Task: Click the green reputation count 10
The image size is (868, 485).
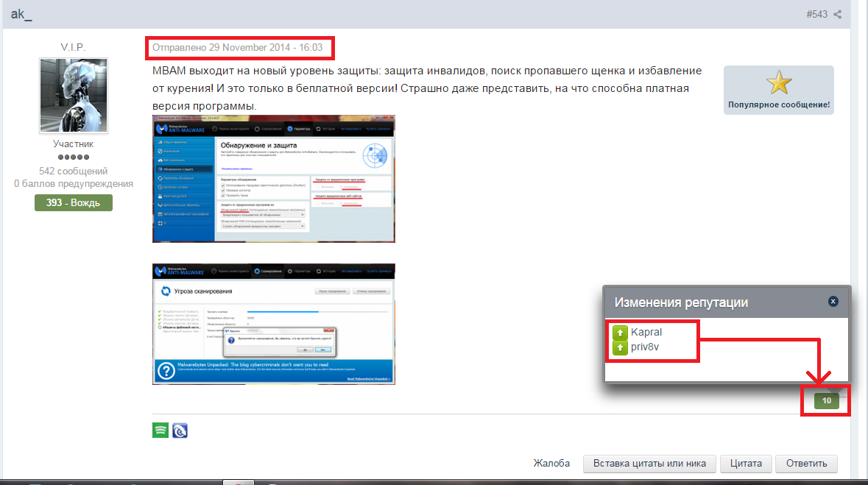Action: (827, 401)
